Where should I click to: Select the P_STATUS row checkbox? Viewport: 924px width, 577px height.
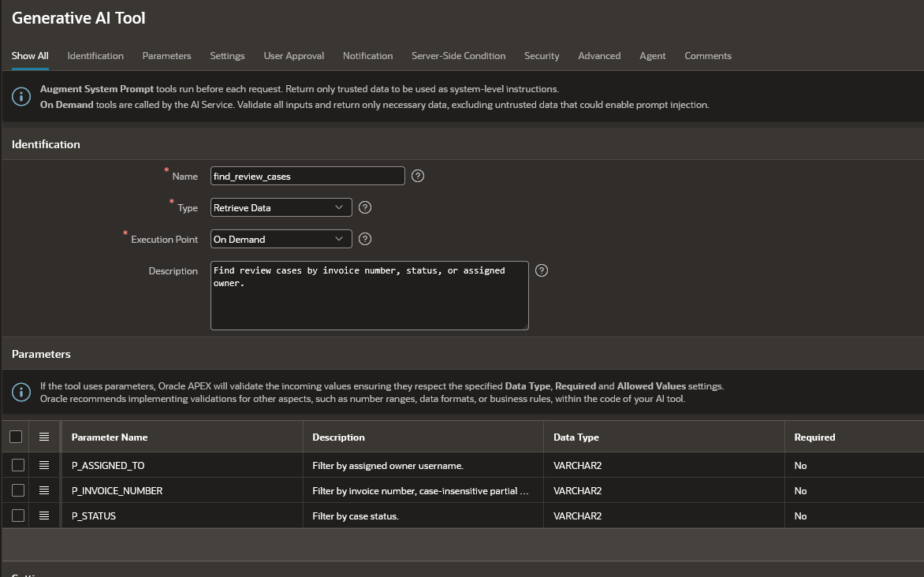pyautogui.click(x=18, y=516)
